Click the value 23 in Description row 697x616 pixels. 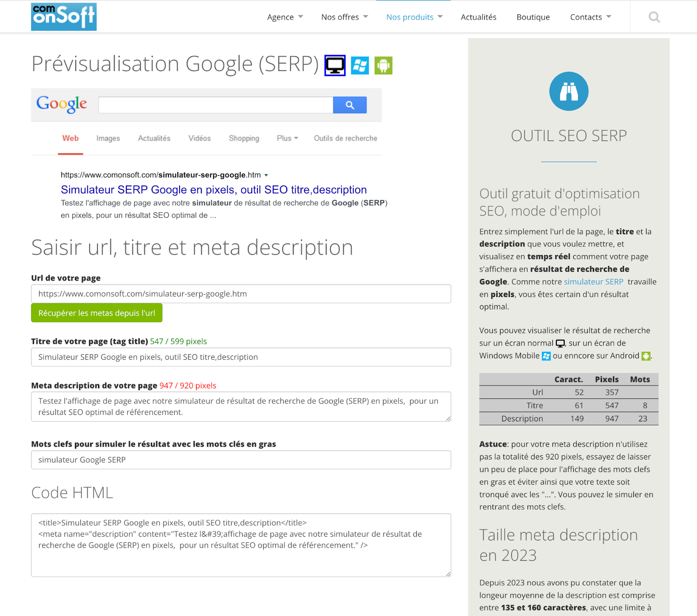643,418
